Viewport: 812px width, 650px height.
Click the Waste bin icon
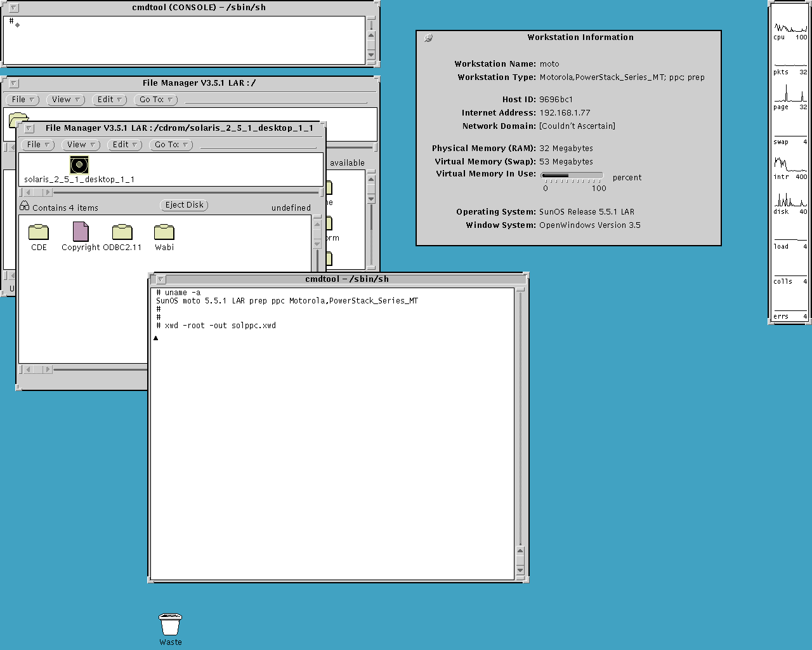(x=170, y=625)
